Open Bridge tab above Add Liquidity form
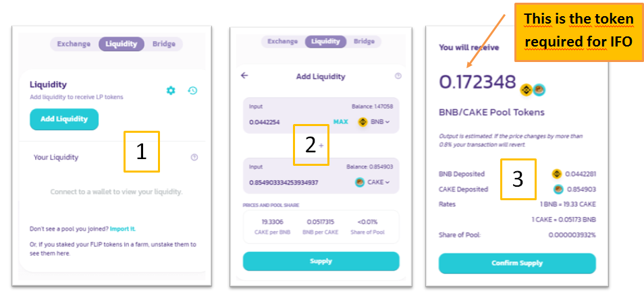The height and width of the screenshot is (302, 644). pyautogui.click(x=364, y=41)
